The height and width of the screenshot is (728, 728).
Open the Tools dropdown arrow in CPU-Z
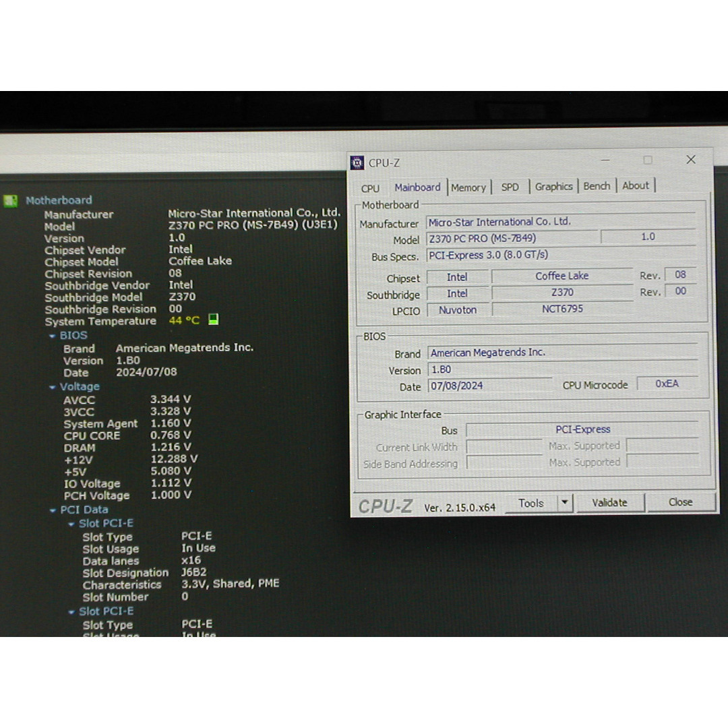(x=565, y=502)
